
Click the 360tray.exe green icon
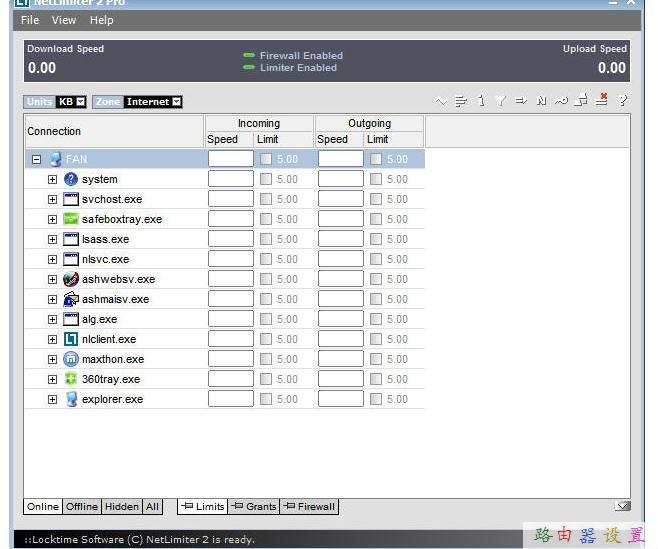click(70, 379)
